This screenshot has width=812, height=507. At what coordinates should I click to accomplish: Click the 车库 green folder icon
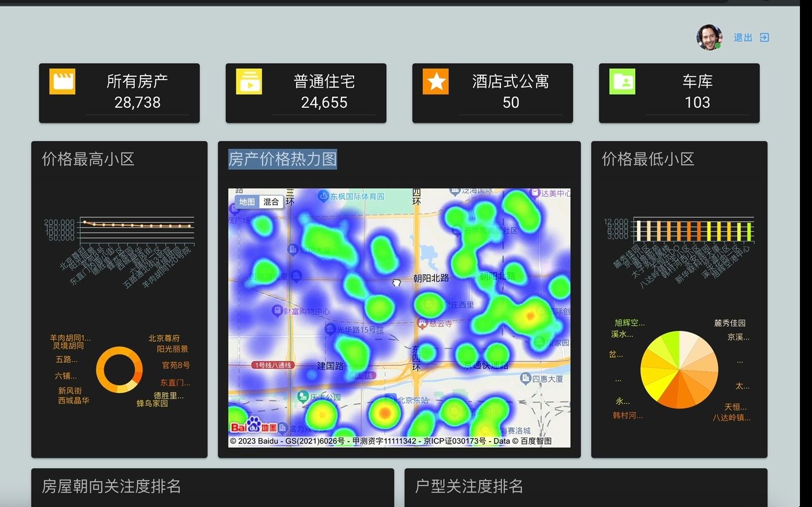[x=621, y=81]
